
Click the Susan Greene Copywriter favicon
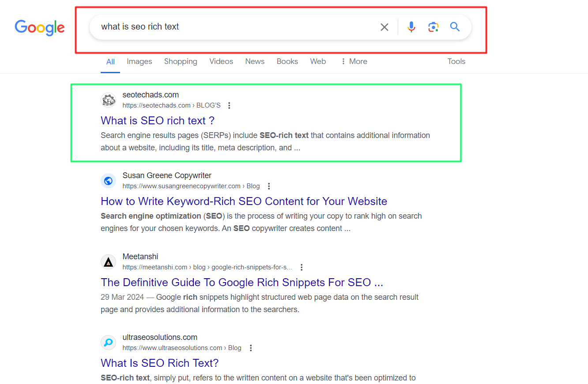click(x=108, y=181)
